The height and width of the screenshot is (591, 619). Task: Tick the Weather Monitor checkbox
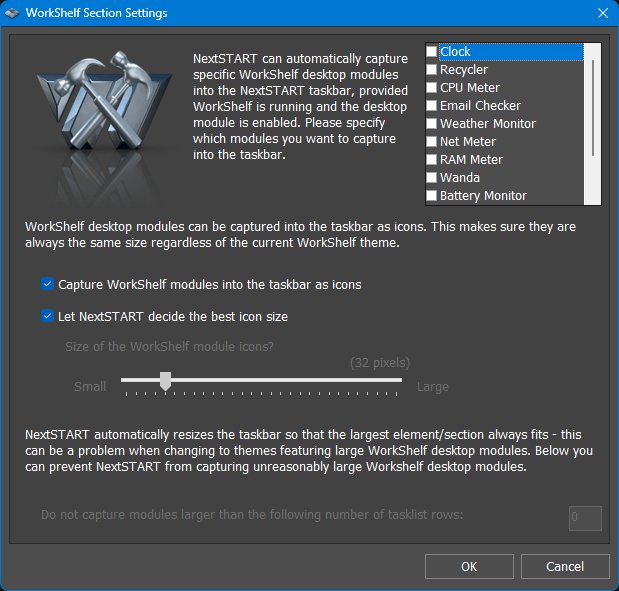[431, 124]
